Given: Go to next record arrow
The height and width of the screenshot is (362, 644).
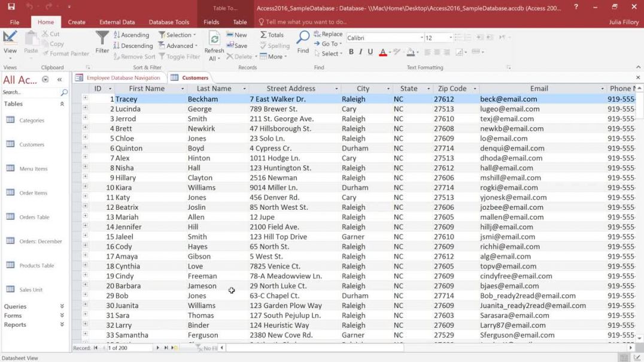Looking at the screenshot, I should coord(158,348).
